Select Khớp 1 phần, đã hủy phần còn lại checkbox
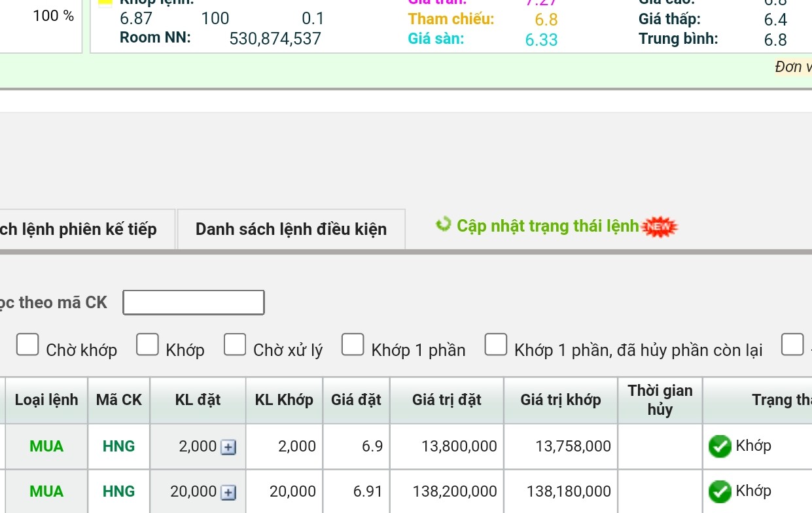This screenshot has width=812, height=513. coord(496,344)
